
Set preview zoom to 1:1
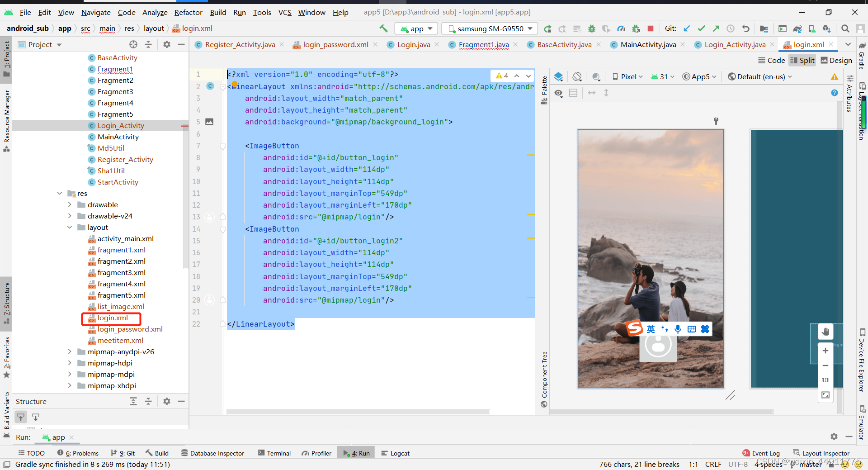coord(826,380)
